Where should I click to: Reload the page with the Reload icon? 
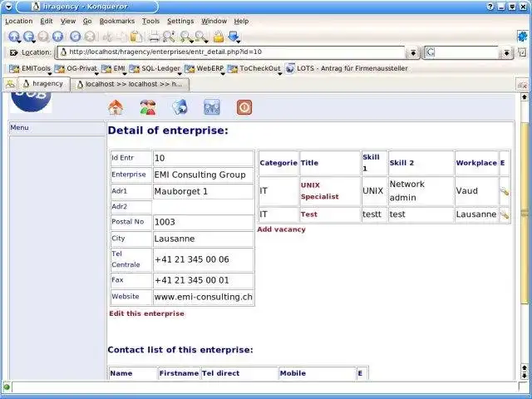[x=75, y=37]
